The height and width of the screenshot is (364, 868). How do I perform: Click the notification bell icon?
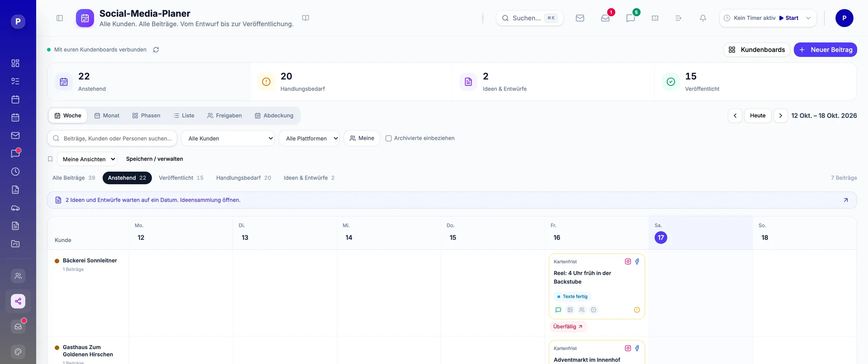coord(703,18)
